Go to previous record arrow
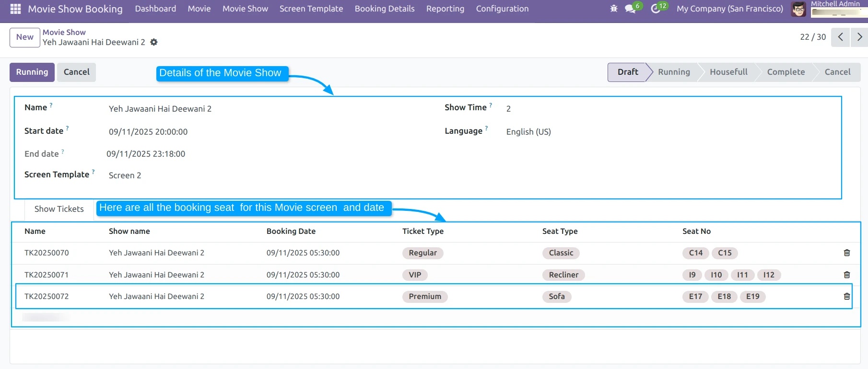 pyautogui.click(x=840, y=37)
